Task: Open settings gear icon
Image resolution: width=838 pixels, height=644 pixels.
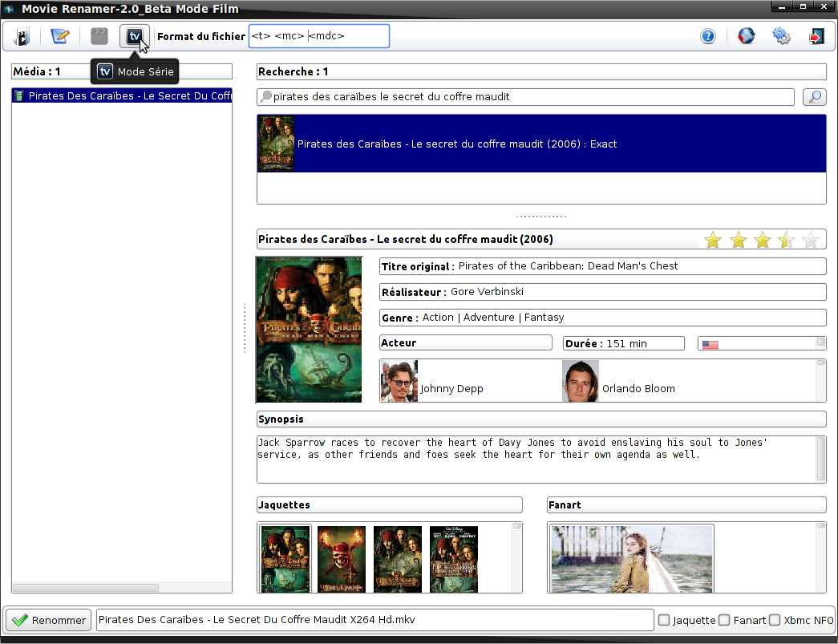Action: click(x=781, y=36)
